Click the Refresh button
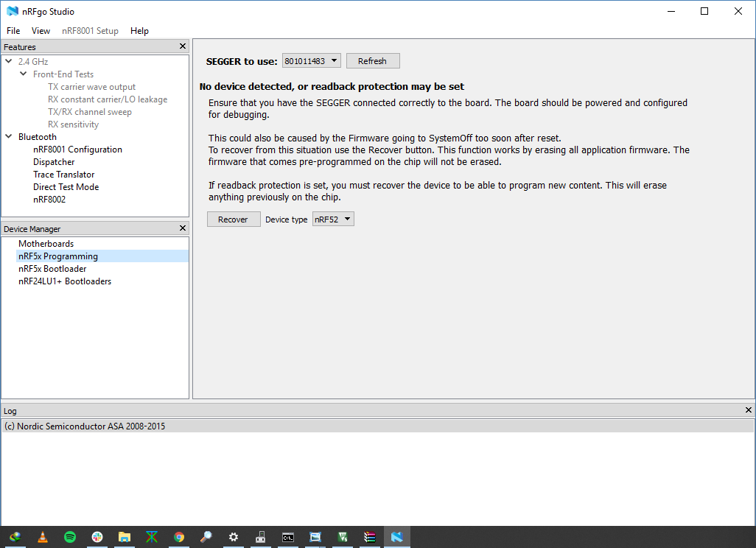Screen dimensions: 756x548 coord(373,61)
